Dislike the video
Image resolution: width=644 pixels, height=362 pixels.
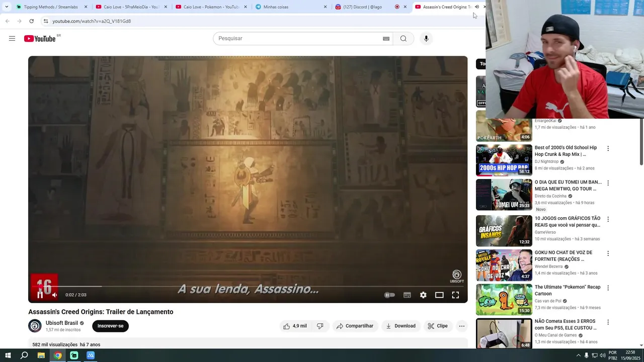(x=320, y=326)
